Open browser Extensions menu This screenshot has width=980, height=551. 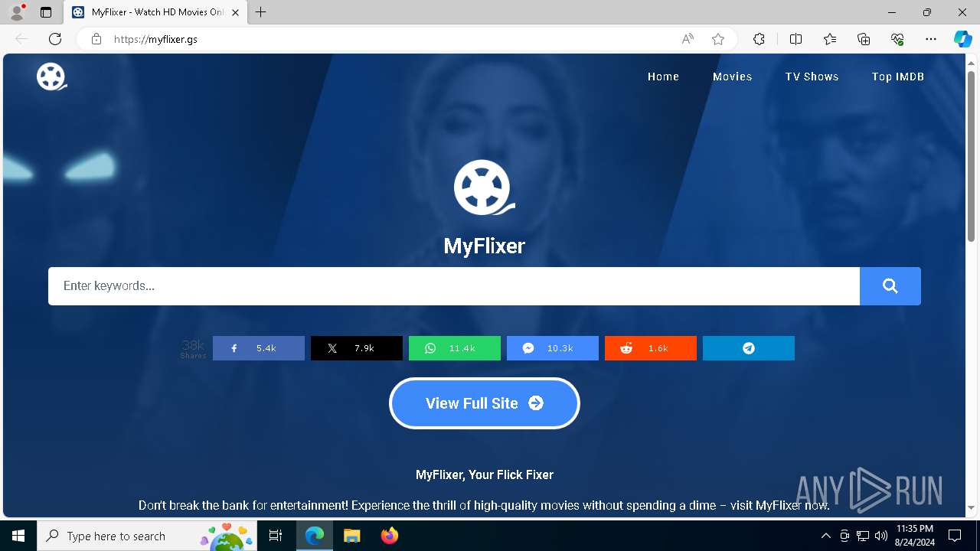(759, 39)
